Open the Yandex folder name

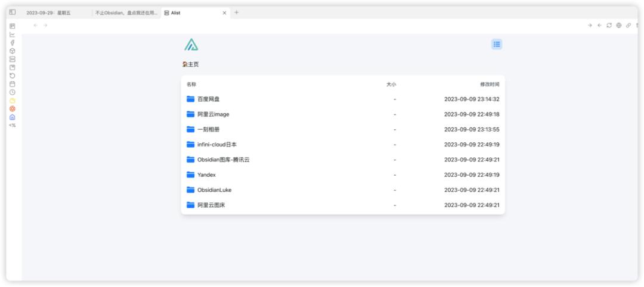(x=206, y=174)
